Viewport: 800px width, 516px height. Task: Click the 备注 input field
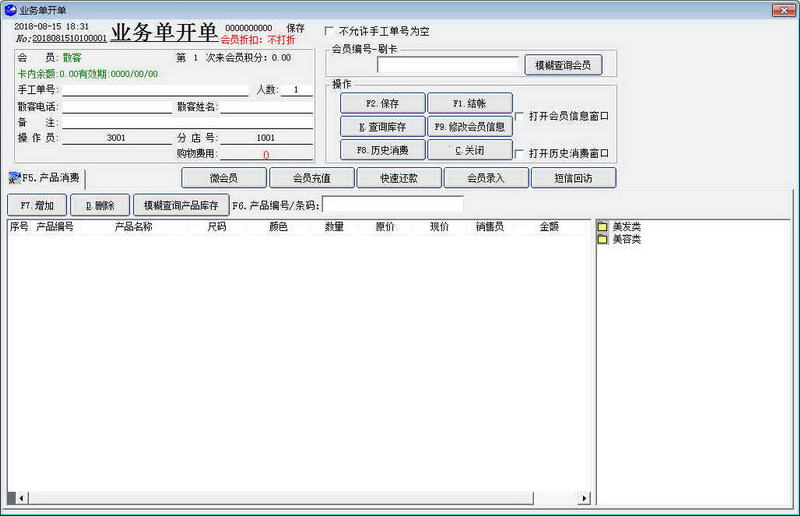click(x=187, y=122)
